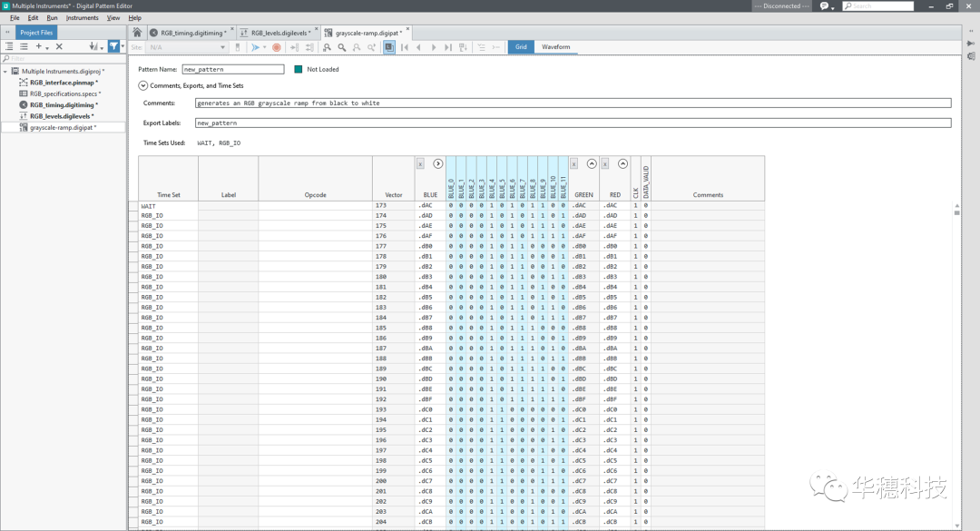
Task: Click the teal Not Loaded status indicator
Action: tap(299, 69)
